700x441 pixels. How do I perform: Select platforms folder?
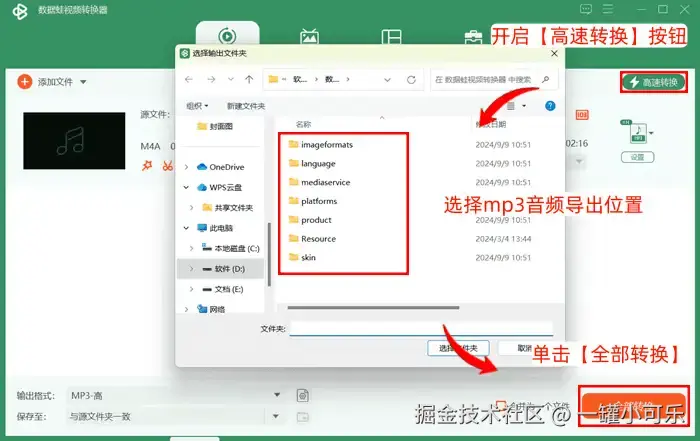[319, 201]
